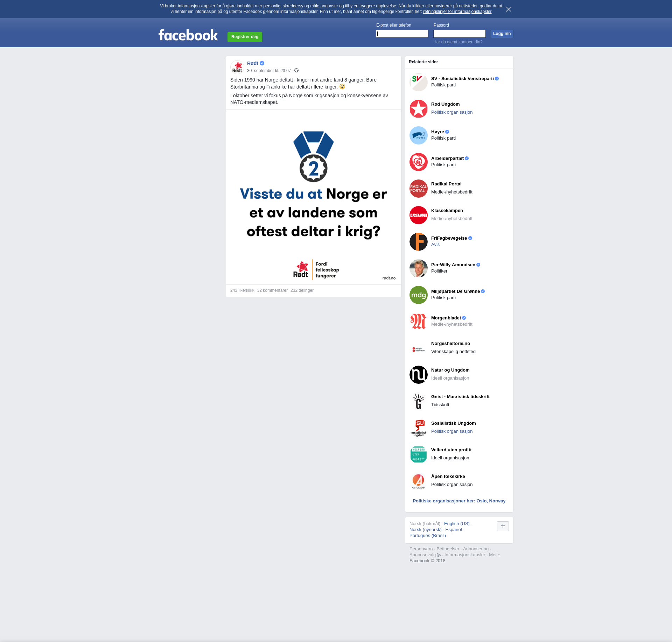Open Miljøpartiet De Grønne page name
This screenshot has width=672, height=642.
455,291
